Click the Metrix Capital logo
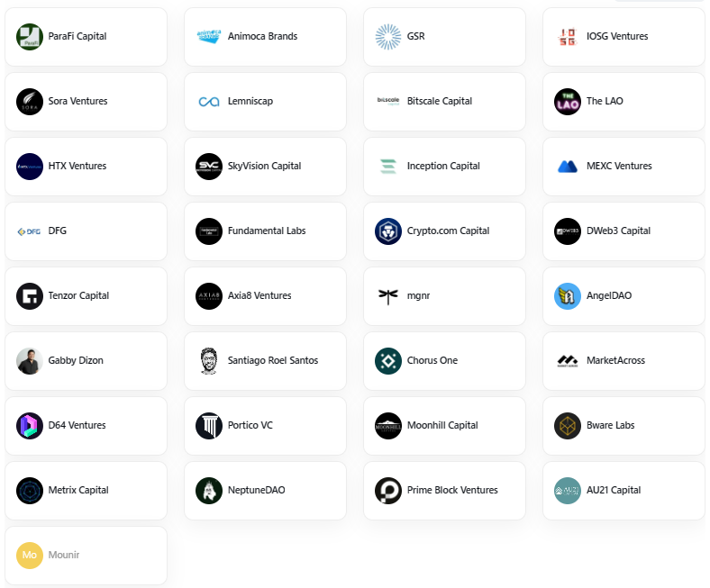The width and height of the screenshot is (710, 588). click(30, 490)
